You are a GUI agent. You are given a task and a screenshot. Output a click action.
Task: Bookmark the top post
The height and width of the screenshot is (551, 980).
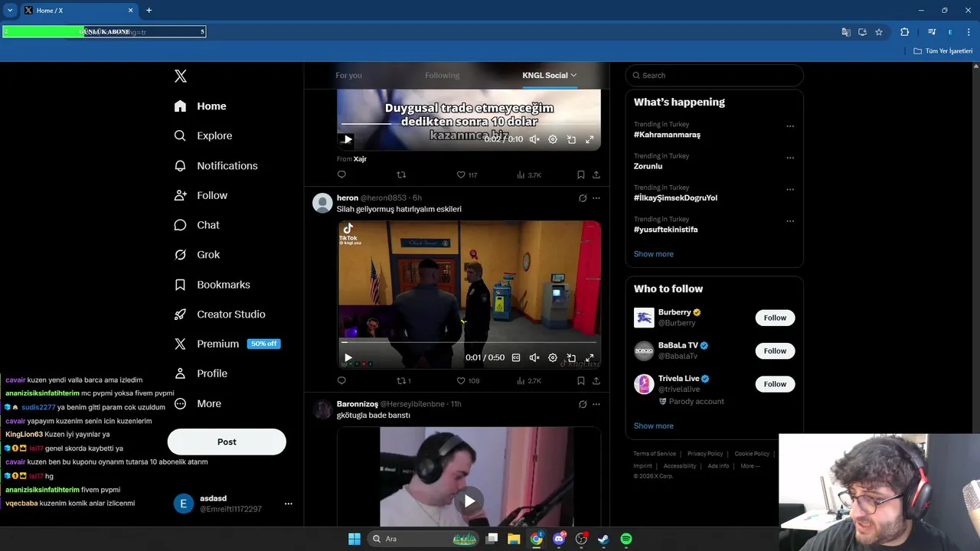click(581, 174)
